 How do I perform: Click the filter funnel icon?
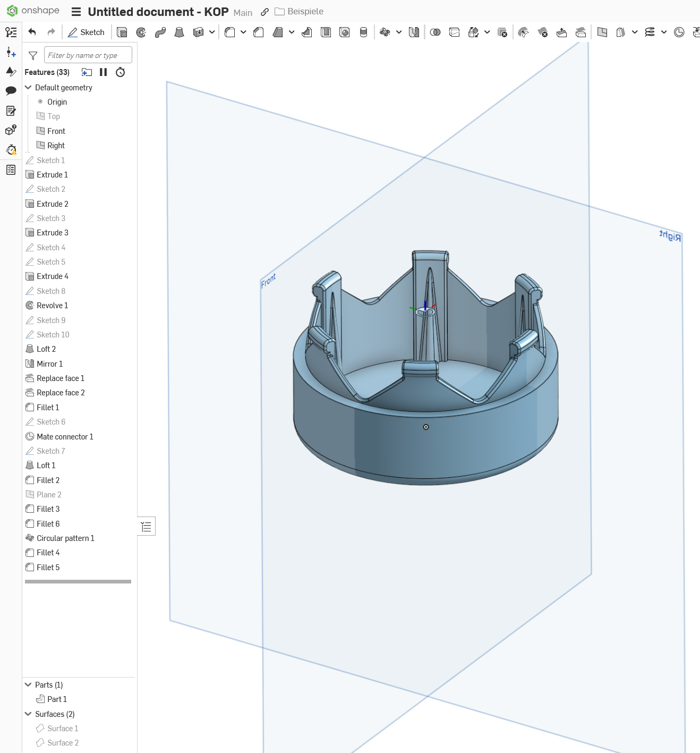(33, 55)
